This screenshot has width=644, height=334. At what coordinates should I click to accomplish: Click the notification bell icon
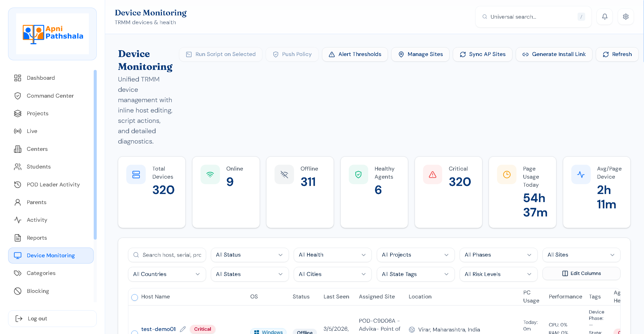pyautogui.click(x=604, y=17)
